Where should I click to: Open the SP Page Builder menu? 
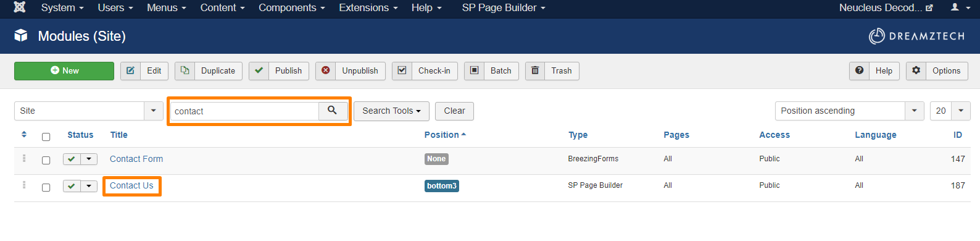[504, 7]
